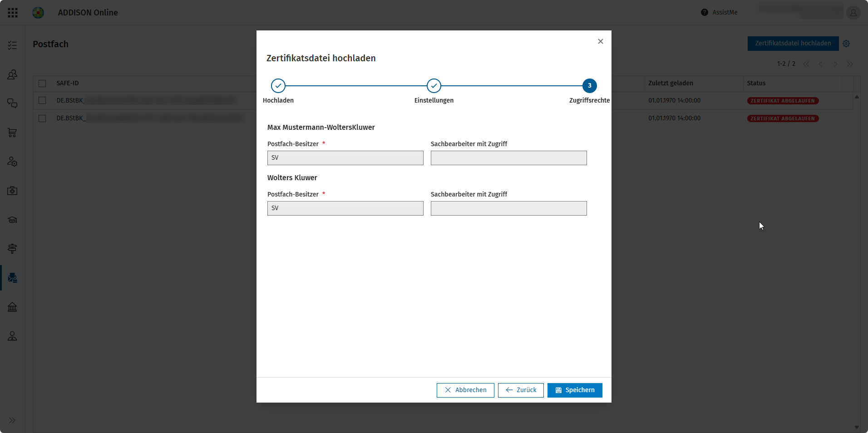Open the user settings sidebar icon
Viewport: 868px width, 433px height.
click(x=12, y=162)
